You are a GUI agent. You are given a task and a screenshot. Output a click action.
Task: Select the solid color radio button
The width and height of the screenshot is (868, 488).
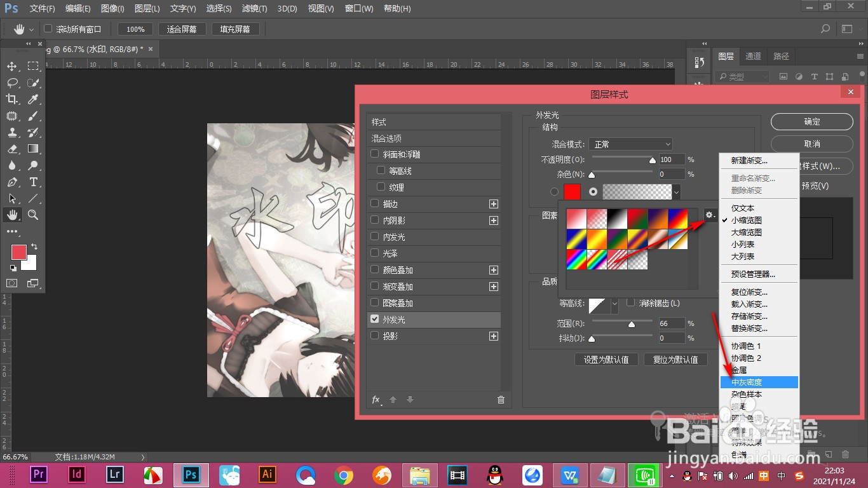click(555, 191)
